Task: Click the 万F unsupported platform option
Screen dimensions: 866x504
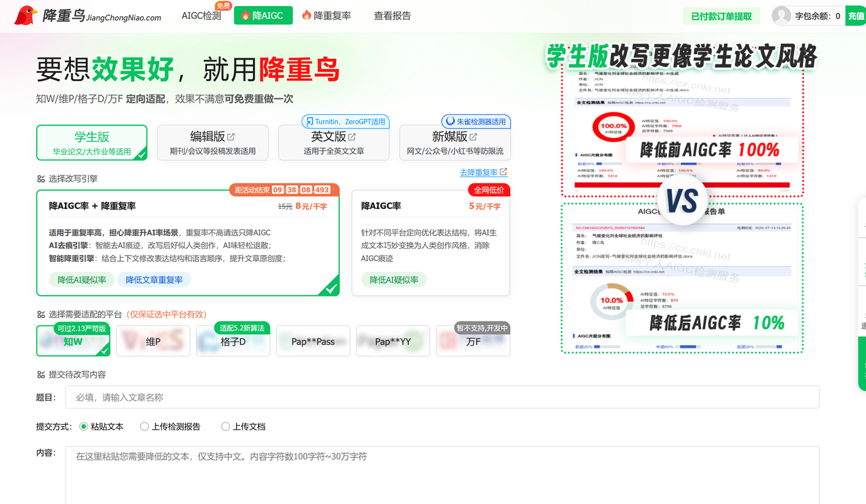Action: (x=473, y=341)
